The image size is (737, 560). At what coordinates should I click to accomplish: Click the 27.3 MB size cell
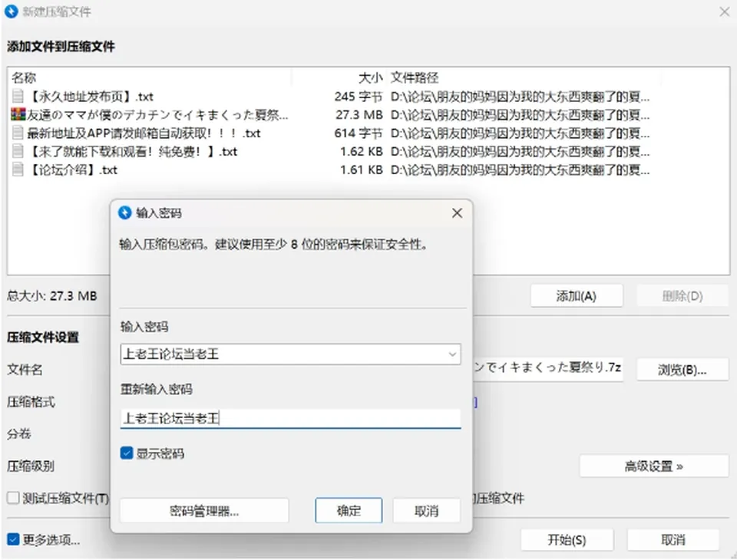pyautogui.click(x=359, y=114)
